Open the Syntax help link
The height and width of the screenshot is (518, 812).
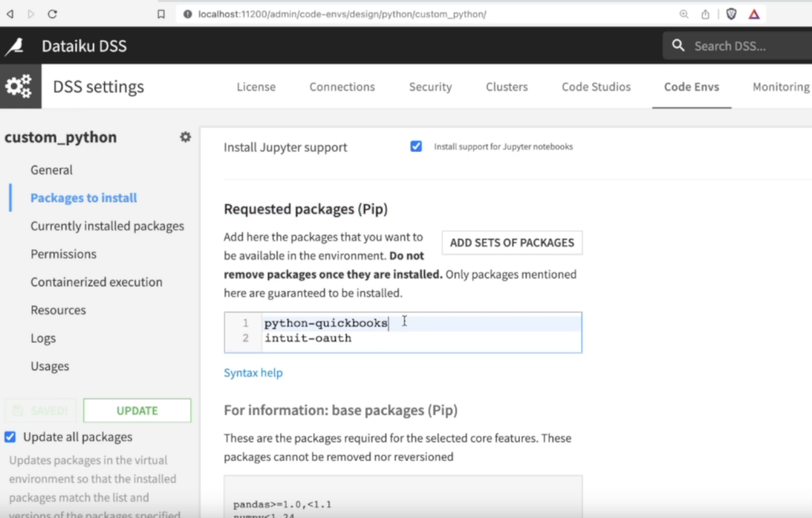253,373
